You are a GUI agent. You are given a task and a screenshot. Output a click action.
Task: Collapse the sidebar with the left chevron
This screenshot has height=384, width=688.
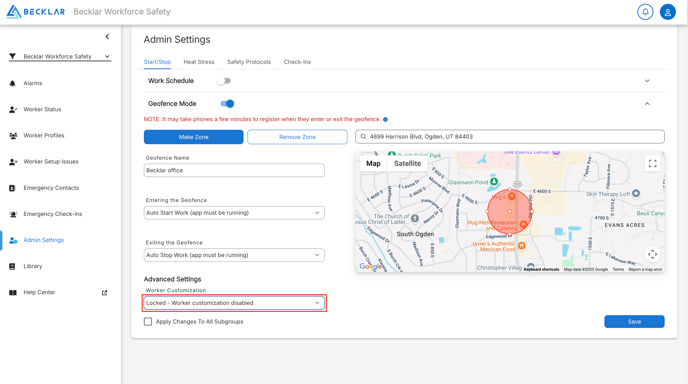[107, 37]
